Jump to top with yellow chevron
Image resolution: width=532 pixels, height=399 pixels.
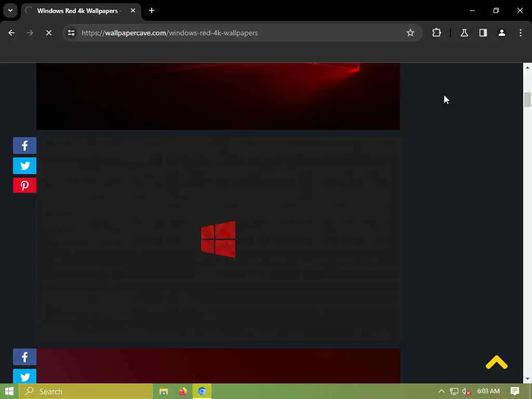pyautogui.click(x=496, y=362)
